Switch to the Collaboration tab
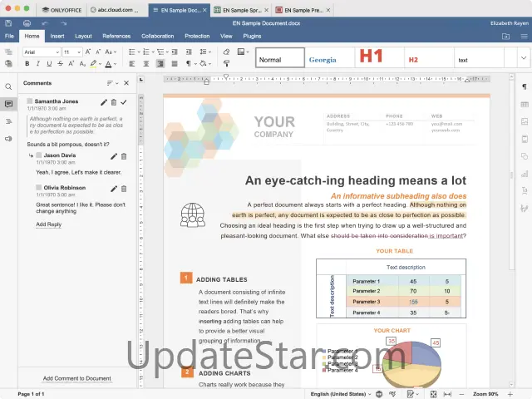 pos(157,37)
